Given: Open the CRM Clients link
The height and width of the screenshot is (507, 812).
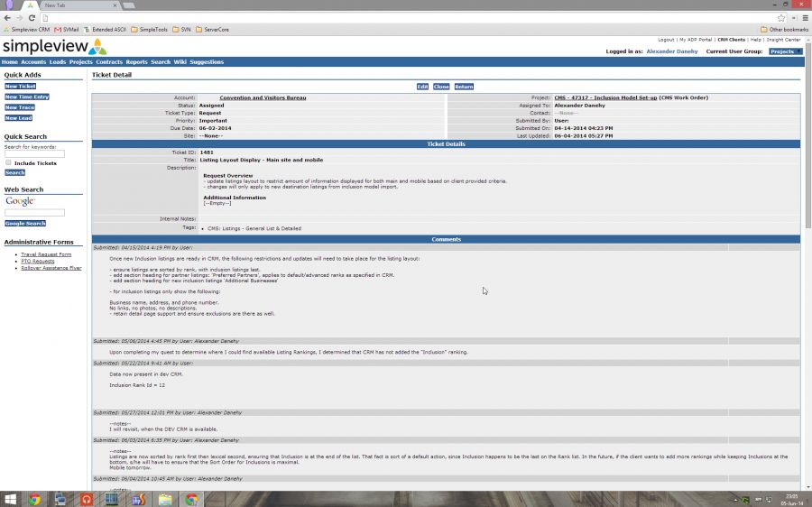Looking at the screenshot, I should [731, 40].
